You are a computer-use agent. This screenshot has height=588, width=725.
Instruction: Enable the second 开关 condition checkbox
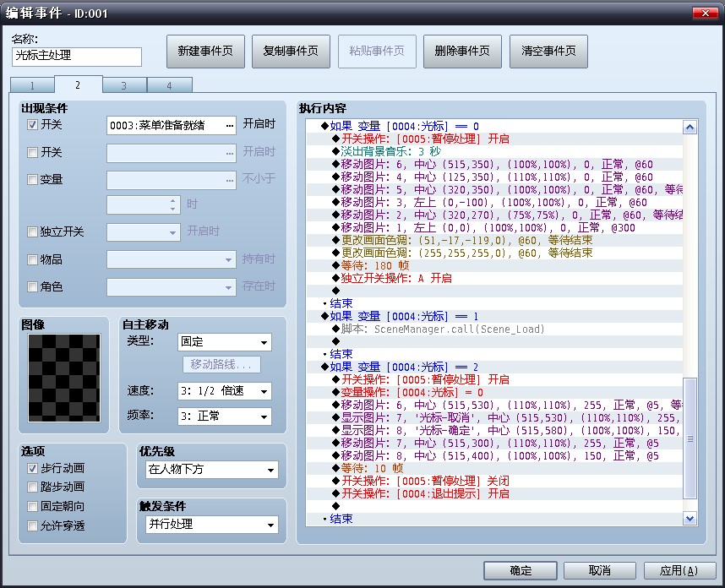pos(32,153)
